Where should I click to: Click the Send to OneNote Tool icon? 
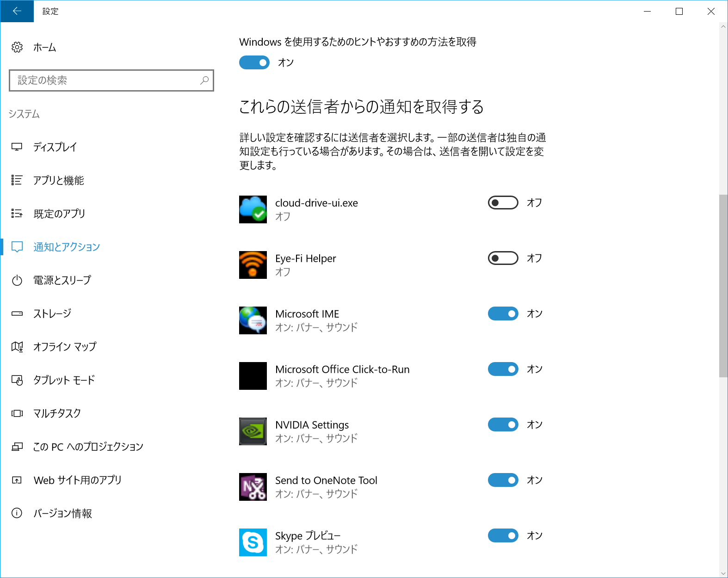[253, 487]
